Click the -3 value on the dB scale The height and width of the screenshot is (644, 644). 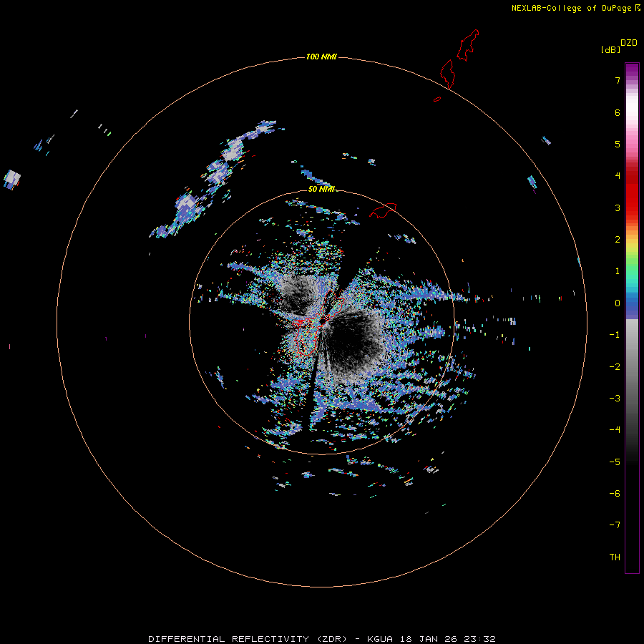click(615, 399)
